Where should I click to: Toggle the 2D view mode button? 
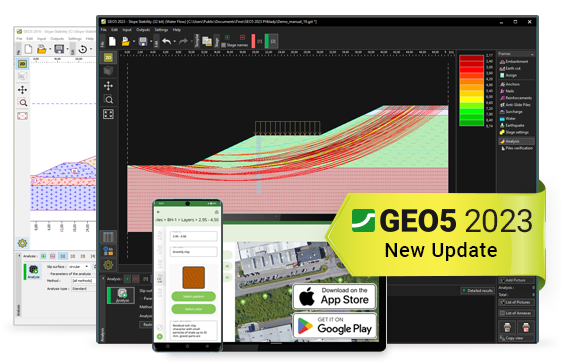tap(108, 57)
